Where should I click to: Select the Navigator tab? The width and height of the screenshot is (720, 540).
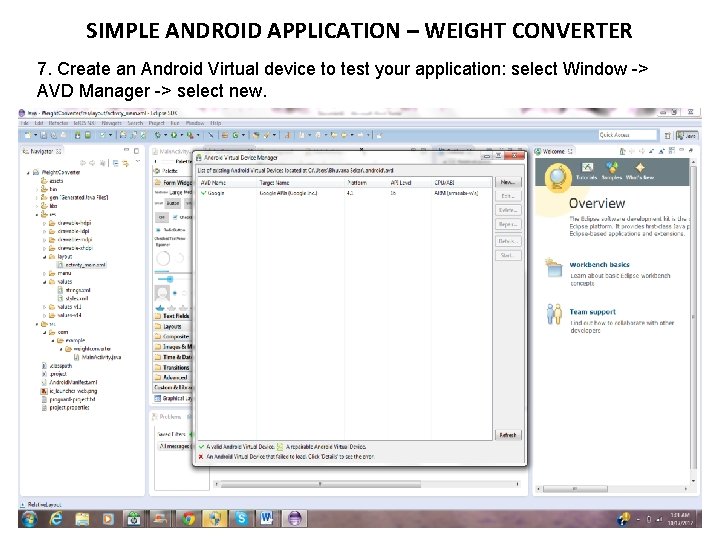click(x=41, y=151)
